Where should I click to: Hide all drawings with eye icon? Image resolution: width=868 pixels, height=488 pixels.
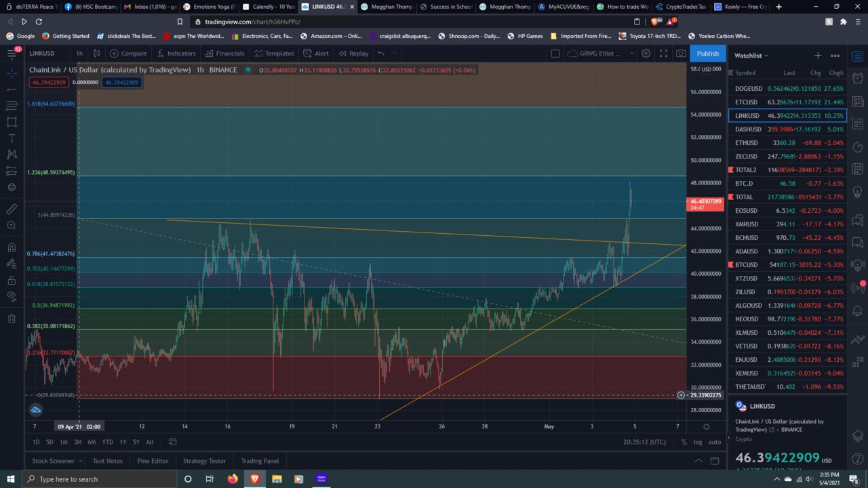(x=12, y=296)
